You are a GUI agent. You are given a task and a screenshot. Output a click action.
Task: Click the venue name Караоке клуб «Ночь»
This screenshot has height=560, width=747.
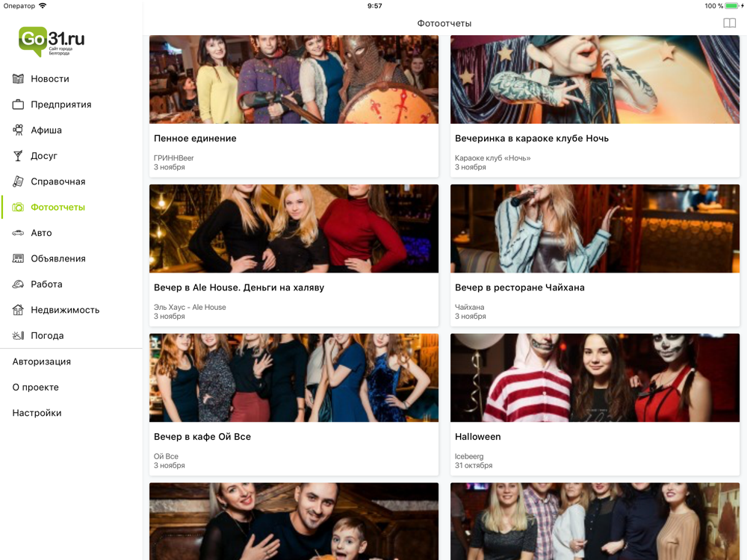pyautogui.click(x=492, y=158)
